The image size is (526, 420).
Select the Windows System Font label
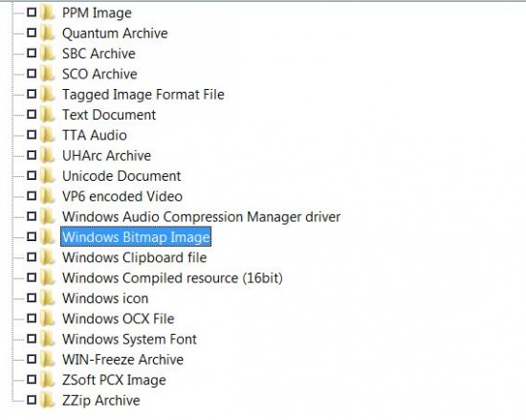(x=129, y=339)
